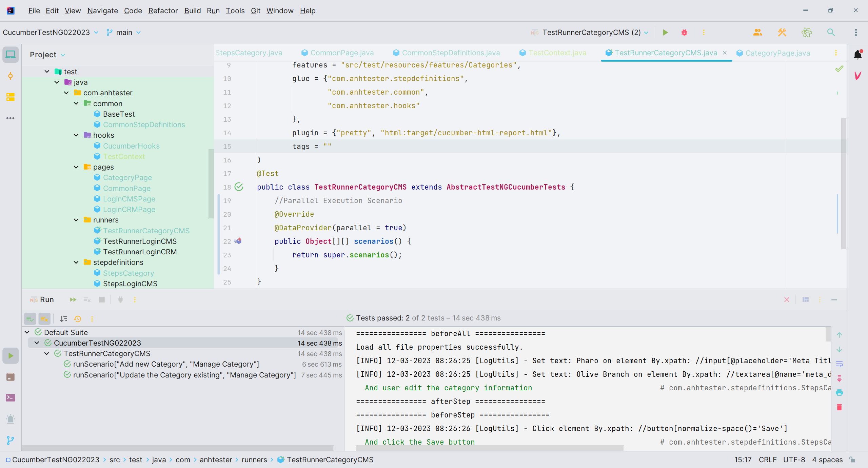This screenshot has width=868, height=468.
Task: Switch to CategoryPage.java tab
Action: (x=773, y=53)
